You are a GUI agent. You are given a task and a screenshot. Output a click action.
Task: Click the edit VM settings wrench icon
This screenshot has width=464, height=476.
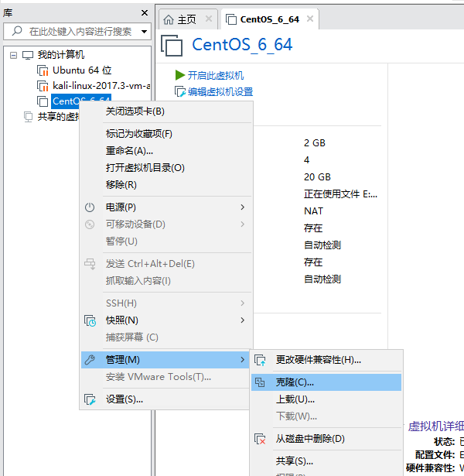click(x=180, y=91)
